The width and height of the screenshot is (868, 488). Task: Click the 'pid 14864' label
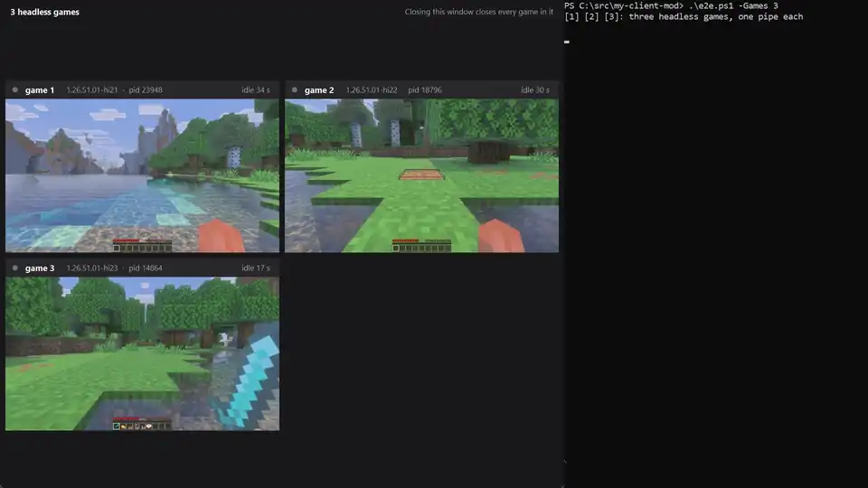tap(146, 268)
